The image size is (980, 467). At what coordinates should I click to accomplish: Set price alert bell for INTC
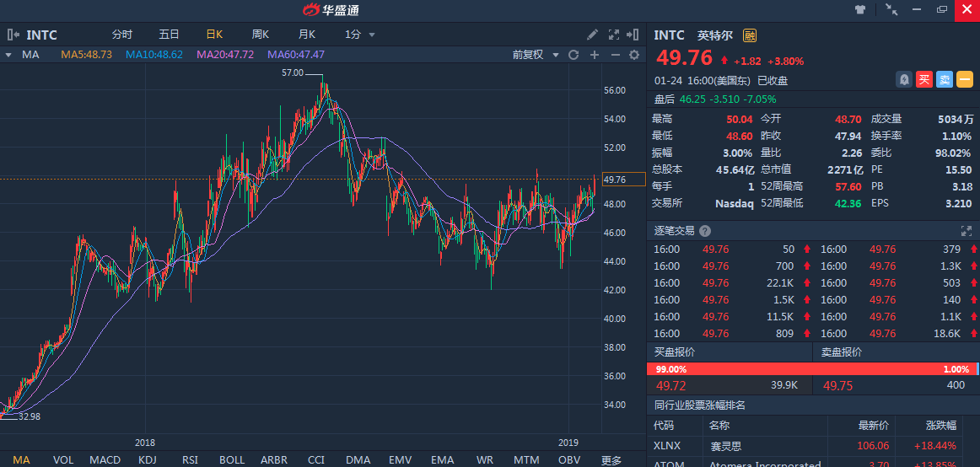(x=904, y=80)
